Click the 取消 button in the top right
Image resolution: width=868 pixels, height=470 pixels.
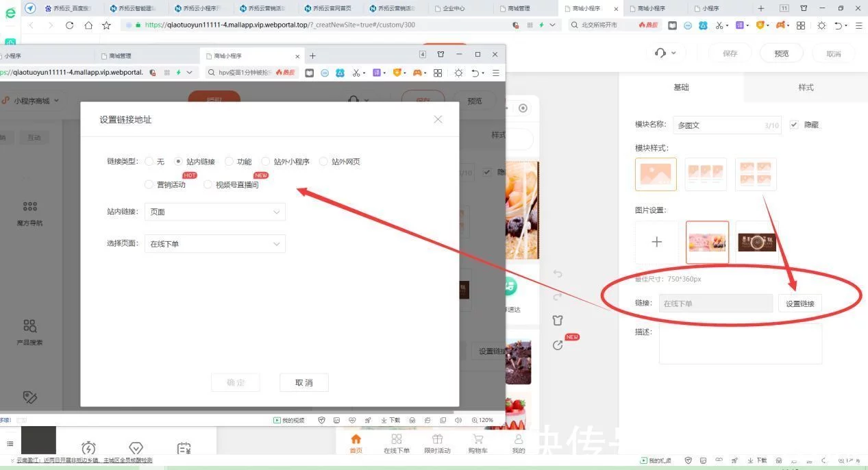click(x=833, y=53)
